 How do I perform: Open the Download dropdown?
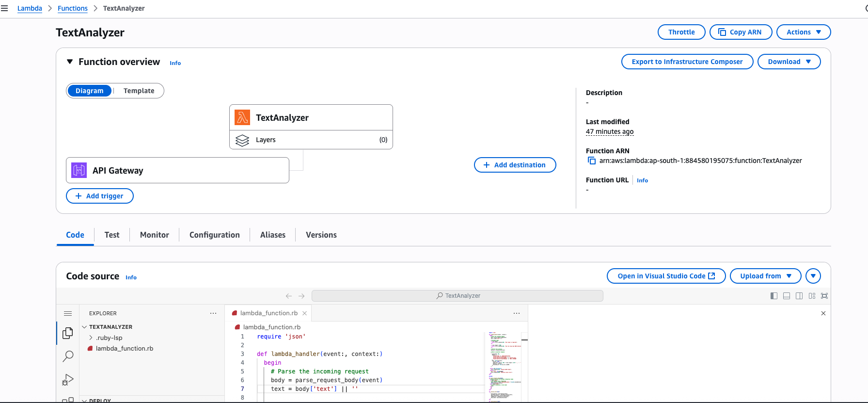click(789, 62)
